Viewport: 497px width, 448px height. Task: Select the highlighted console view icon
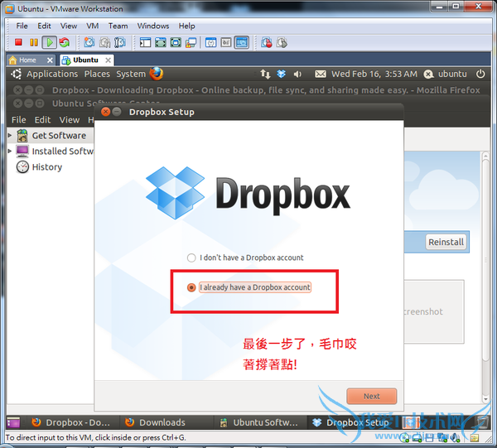click(242, 42)
